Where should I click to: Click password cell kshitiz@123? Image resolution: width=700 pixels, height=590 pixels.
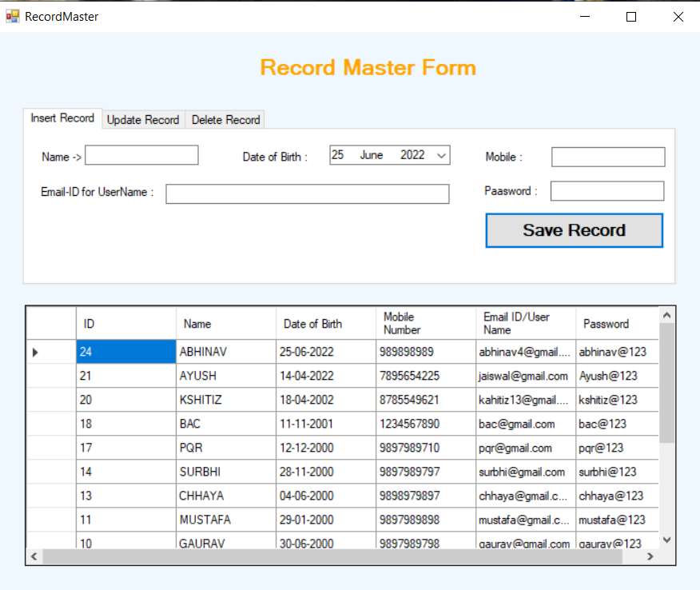tap(617, 400)
